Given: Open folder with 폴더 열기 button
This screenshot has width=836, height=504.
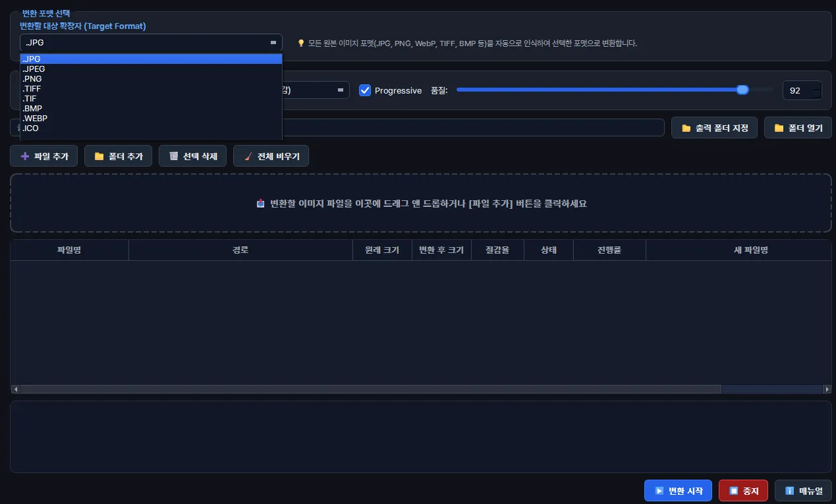Looking at the screenshot, I should [x=798, y=128].
